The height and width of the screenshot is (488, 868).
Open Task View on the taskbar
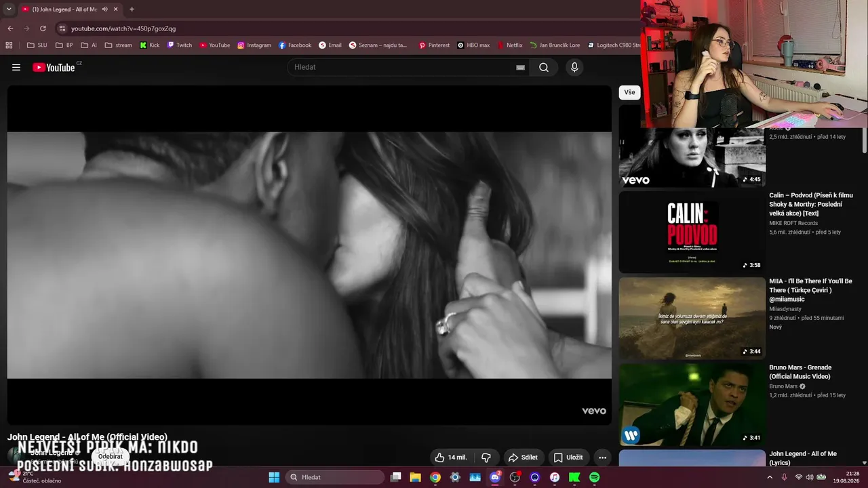pyautogui.click(x=396, y=477)
